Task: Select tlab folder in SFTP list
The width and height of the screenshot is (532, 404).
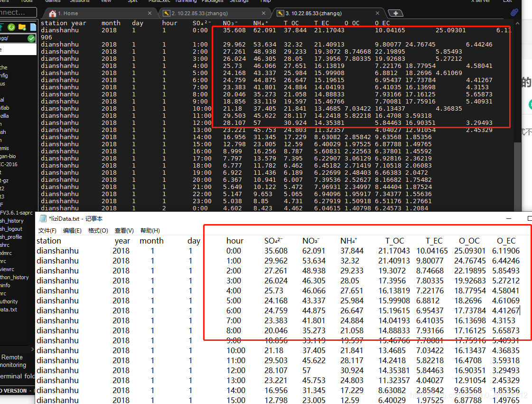Action: 5,108
